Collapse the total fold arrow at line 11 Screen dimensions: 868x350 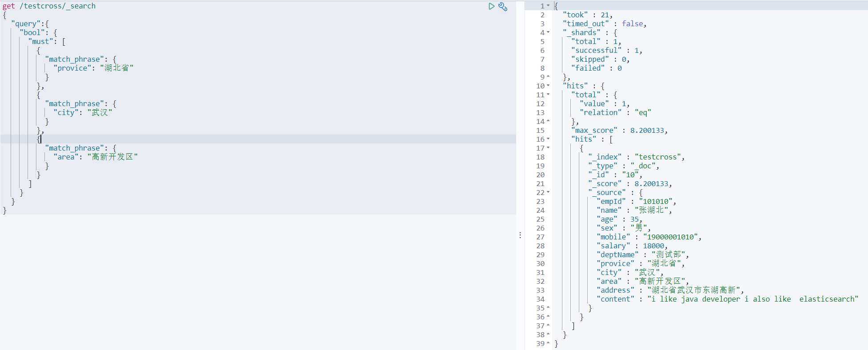click(x=548, y=95)
